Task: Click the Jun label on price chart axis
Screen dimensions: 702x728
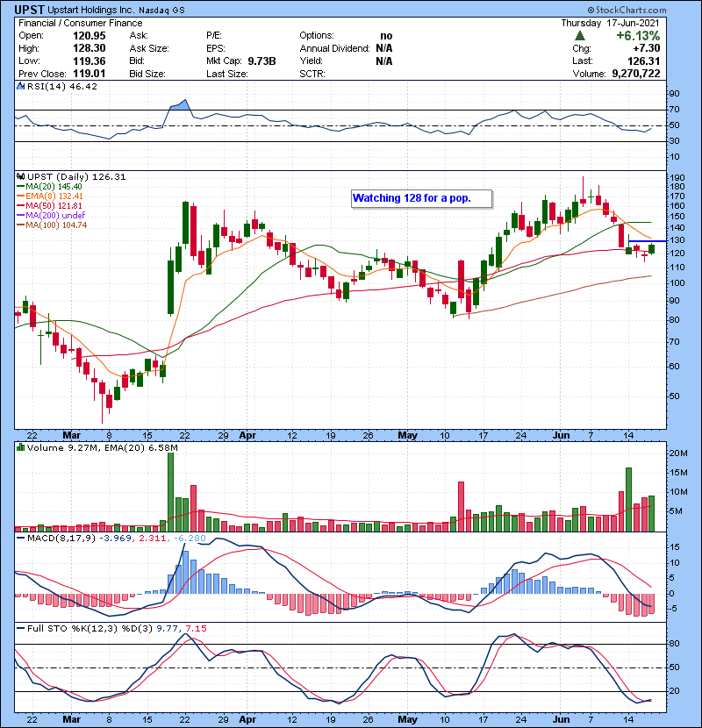Action: point(562,436)
